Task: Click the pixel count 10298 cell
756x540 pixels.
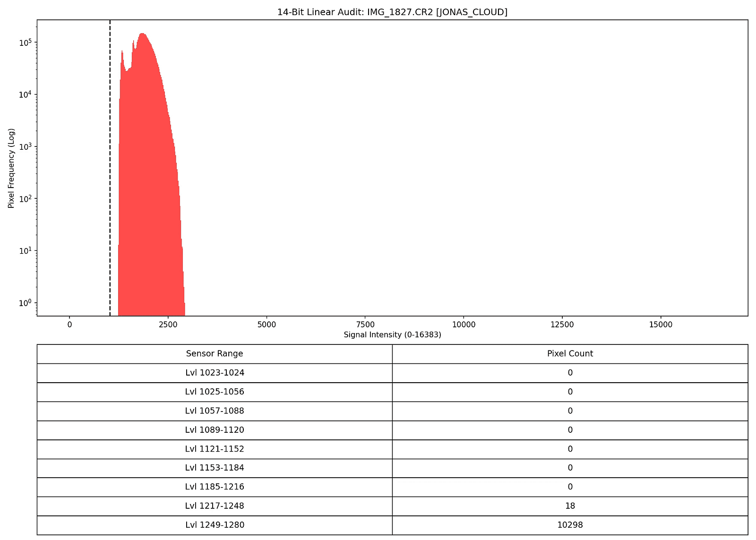Action: pos(570,525)
